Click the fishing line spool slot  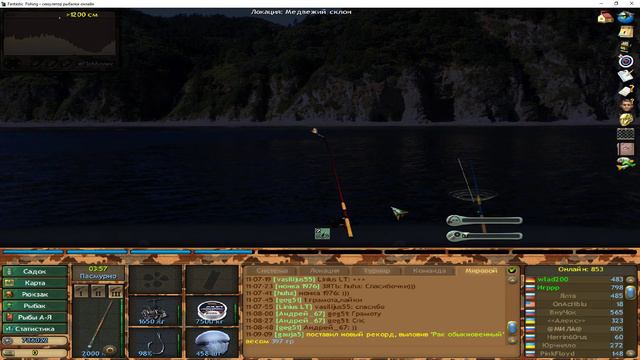[x=212, y=312]
